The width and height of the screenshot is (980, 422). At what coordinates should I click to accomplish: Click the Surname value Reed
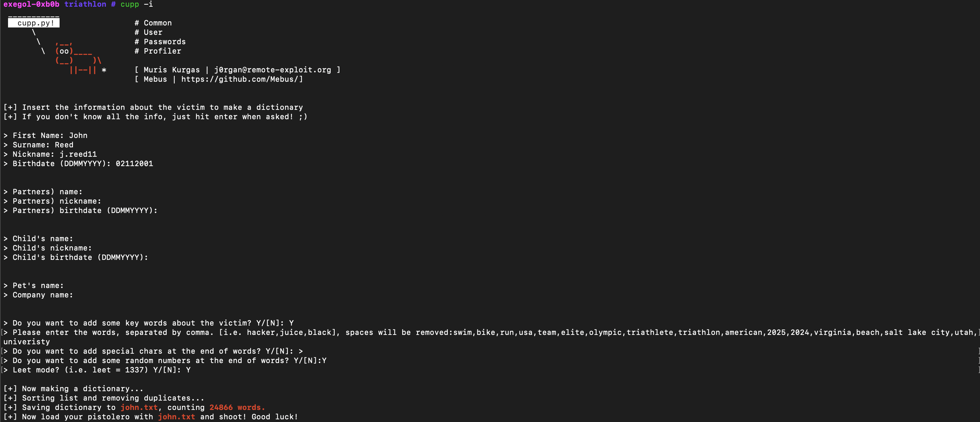tap(64, 145)
